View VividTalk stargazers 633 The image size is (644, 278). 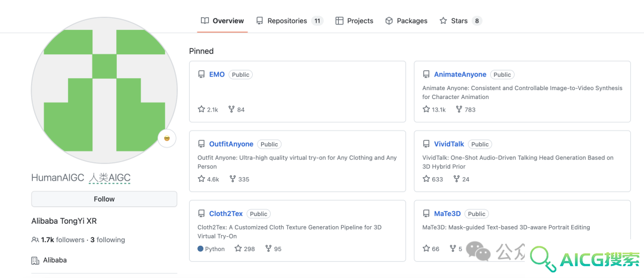pyautogui.click(x=433, y=179)
